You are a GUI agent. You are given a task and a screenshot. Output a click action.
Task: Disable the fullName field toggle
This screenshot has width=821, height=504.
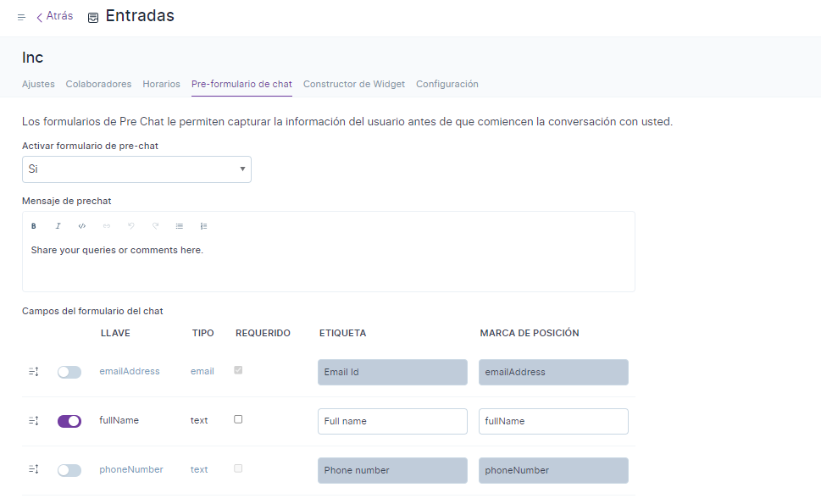tap(69, 421)
